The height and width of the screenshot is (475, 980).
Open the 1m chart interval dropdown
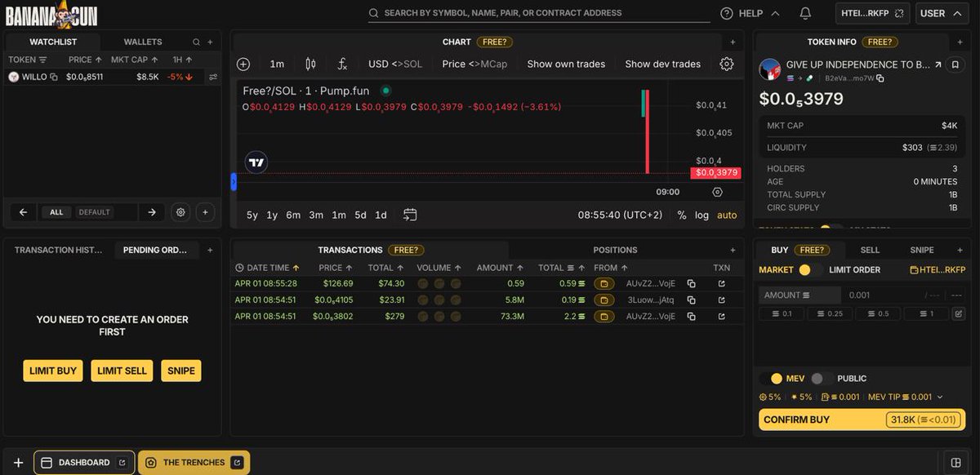pyautogui.click(x=277, y=64)
